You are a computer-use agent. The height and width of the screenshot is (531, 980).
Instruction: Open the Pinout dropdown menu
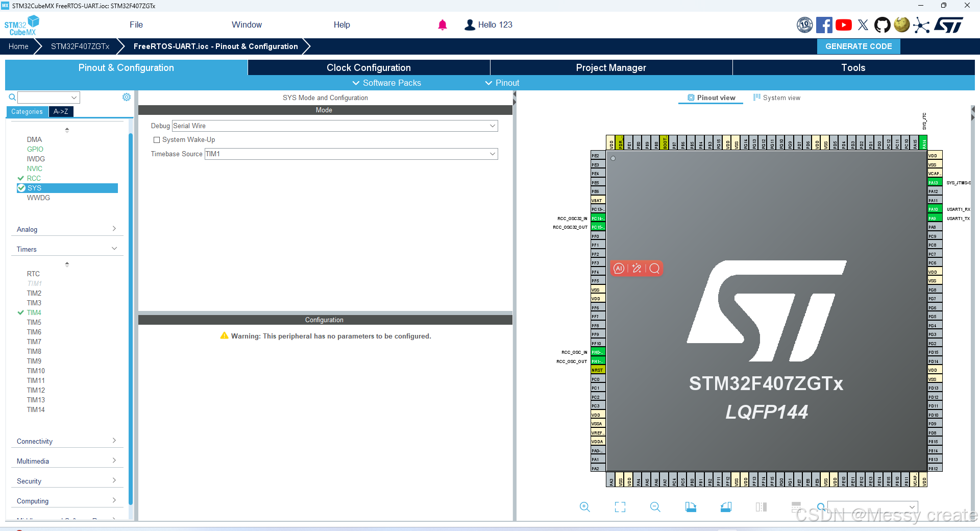(x=502, y=83)
